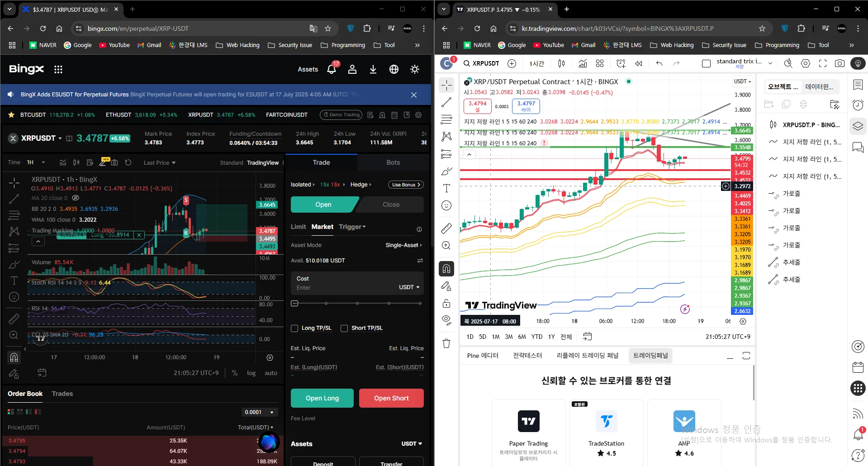The width and height of the screenshot is (868, 466).
Task: Open TradingView alert clock icon in right sidebar
Action: pyautogui.click(x=858, y=105)
